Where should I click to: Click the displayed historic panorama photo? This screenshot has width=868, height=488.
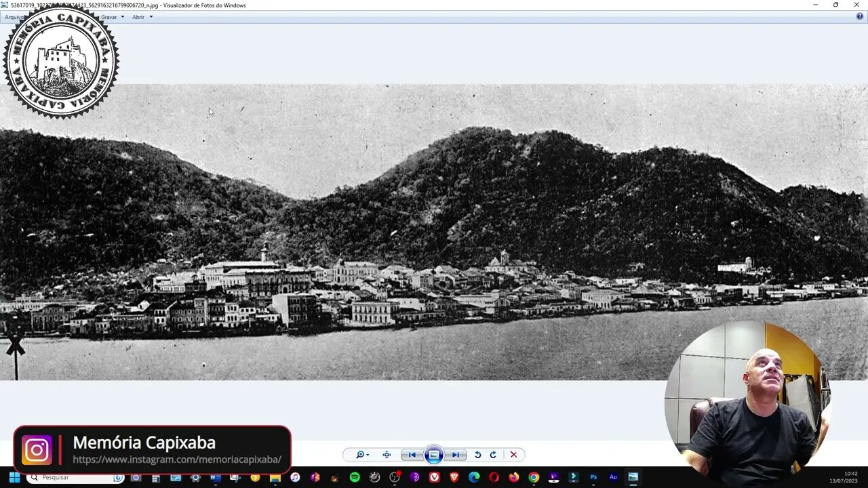pyautogui.click(x=434, y=232)
